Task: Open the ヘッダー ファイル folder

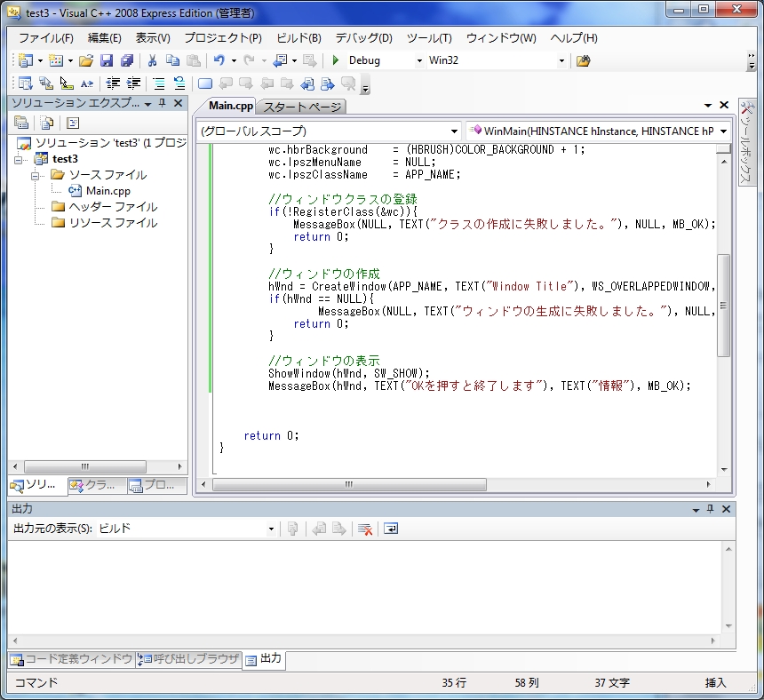Action: (113, 207)
